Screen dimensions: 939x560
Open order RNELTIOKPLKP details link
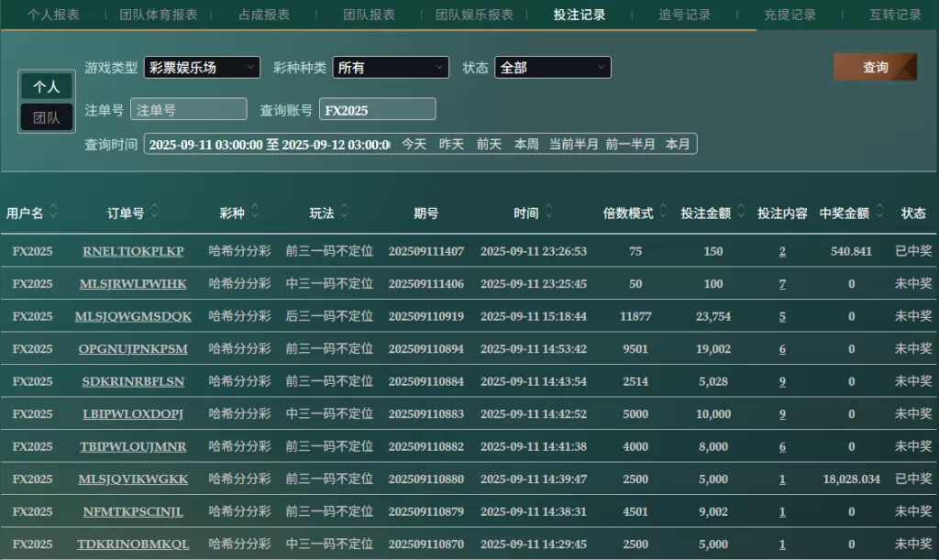(x=133, y=251)
